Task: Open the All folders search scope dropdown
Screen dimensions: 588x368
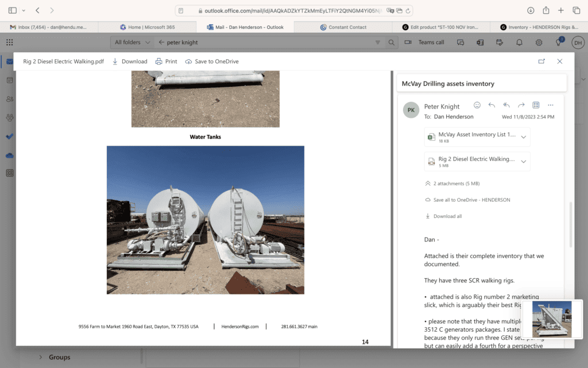Action: point(133,43)
